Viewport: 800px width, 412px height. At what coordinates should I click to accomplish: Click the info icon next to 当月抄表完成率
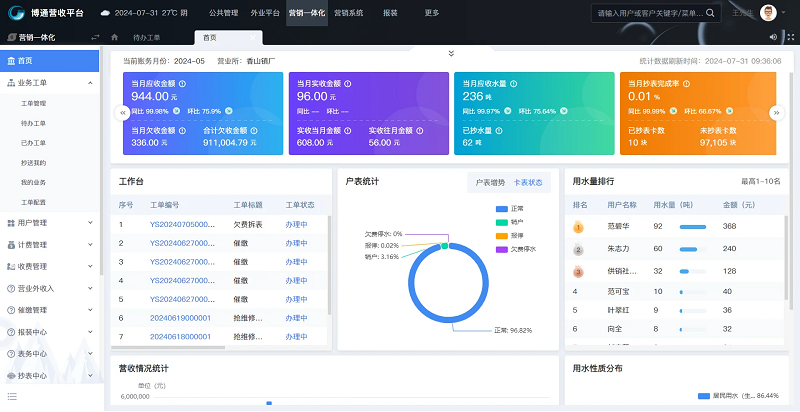coord(686,84)
